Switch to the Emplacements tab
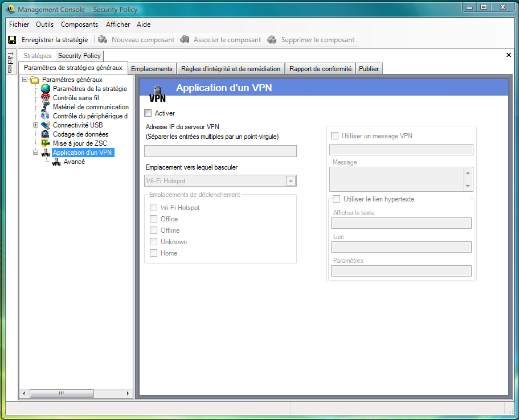 [x=152, y=69]
